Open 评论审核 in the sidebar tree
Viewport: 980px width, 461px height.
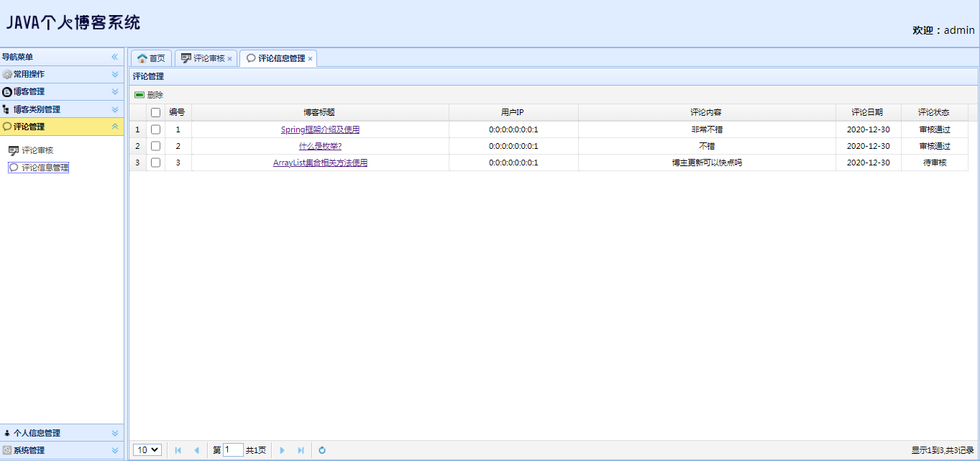click(37, 150)
